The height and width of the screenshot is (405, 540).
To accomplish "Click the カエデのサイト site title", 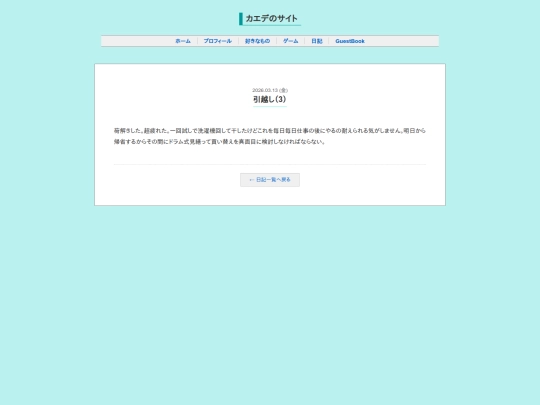I will (271, 19).
